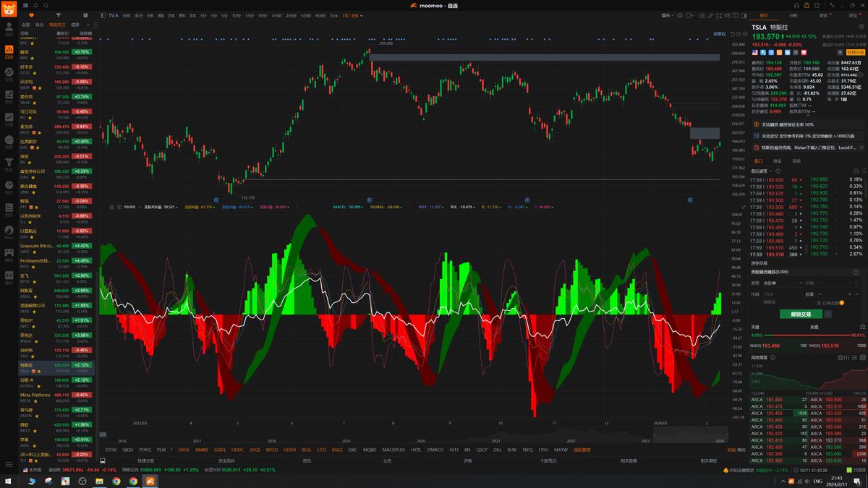This screenshot has height=488, width=868.
Task: Toggle the NMKR indicator at bottom
Action: coord(202,449)
